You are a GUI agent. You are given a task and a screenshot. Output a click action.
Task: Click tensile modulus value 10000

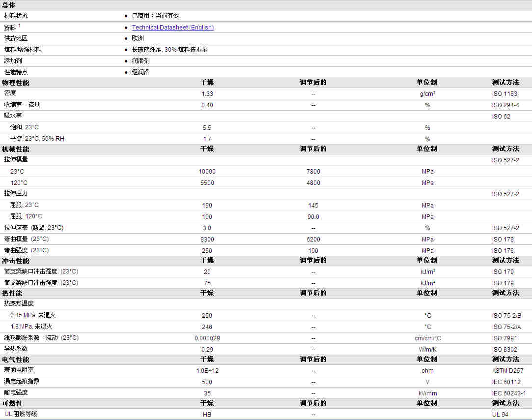(x=207, y=172)
